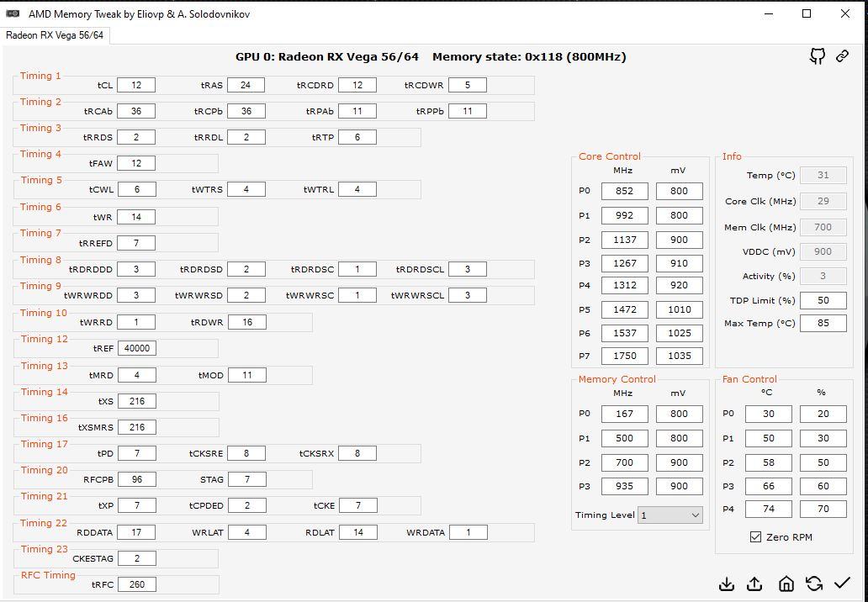Click the STAG input field

click(247, 479)
